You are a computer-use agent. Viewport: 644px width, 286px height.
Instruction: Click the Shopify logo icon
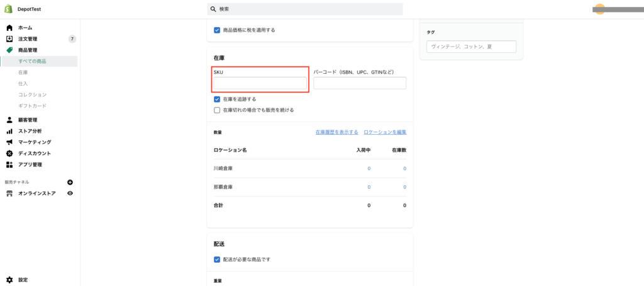point(9,9)
